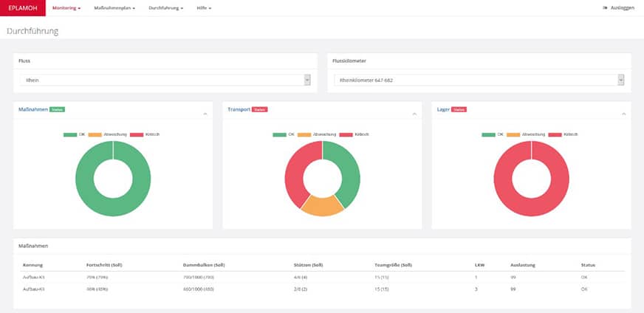The image size is (644, 313).
Task: Click the OK status in the 450/1000 row
Action: coord(584,289)
